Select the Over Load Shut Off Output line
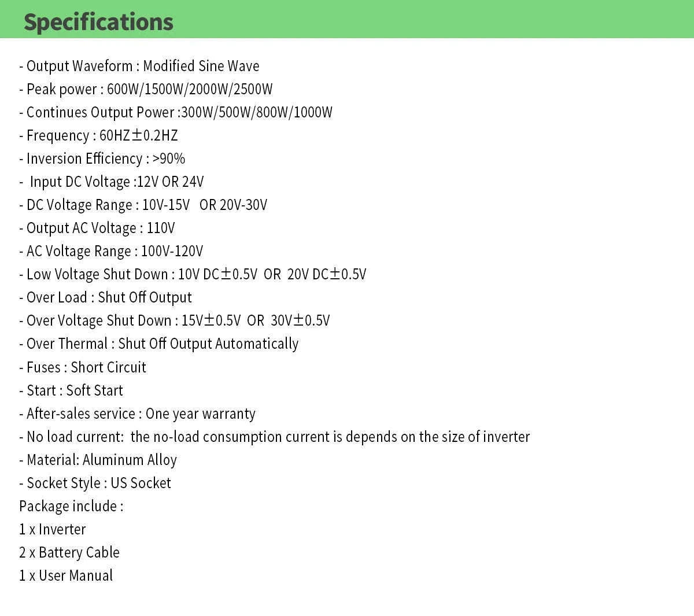 pos(105,297)
